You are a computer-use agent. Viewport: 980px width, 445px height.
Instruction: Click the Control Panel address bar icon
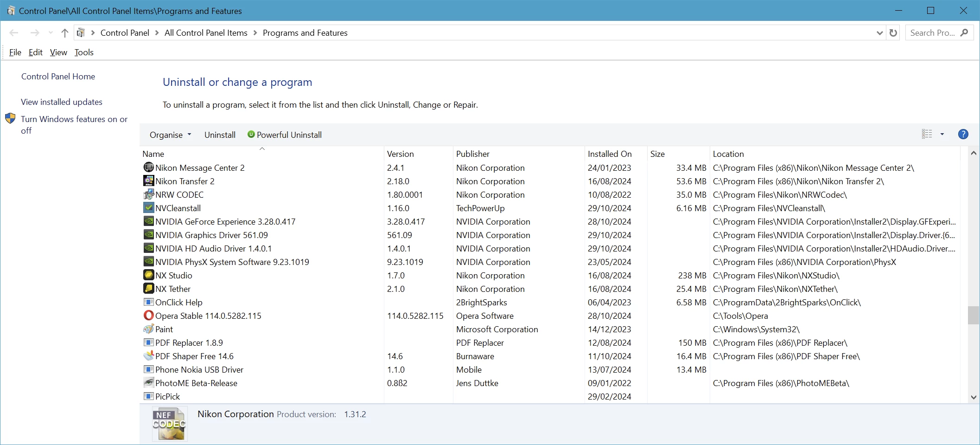(81, 33)
